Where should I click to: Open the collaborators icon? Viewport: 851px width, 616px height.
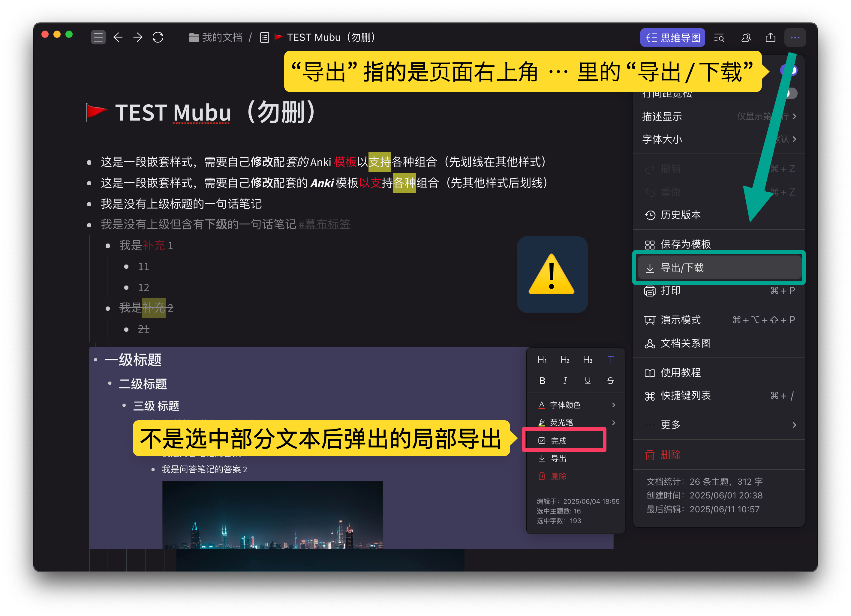746,37
